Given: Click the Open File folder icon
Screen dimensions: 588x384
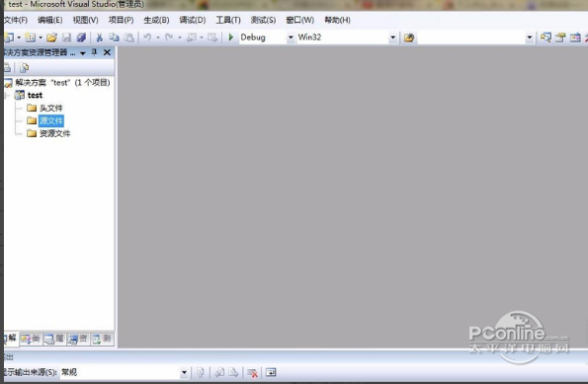Looking at the screenshot, I should pos(51,38).
